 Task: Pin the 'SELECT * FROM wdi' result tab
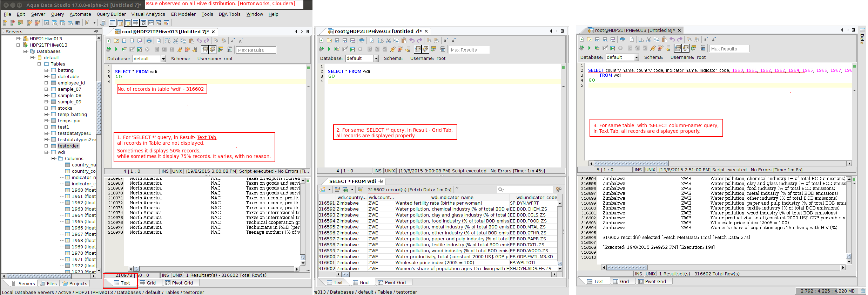point(381,181)
